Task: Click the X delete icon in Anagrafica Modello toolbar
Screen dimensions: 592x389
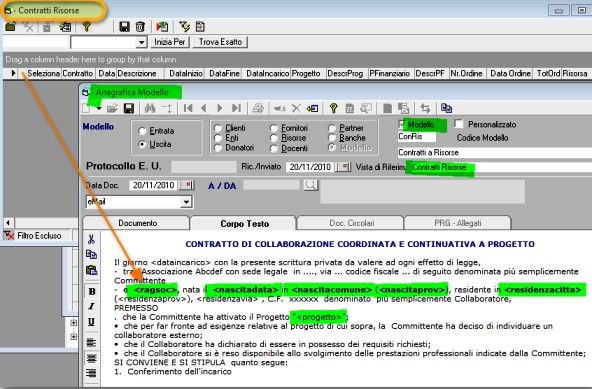Action: (x=296, y=109)
